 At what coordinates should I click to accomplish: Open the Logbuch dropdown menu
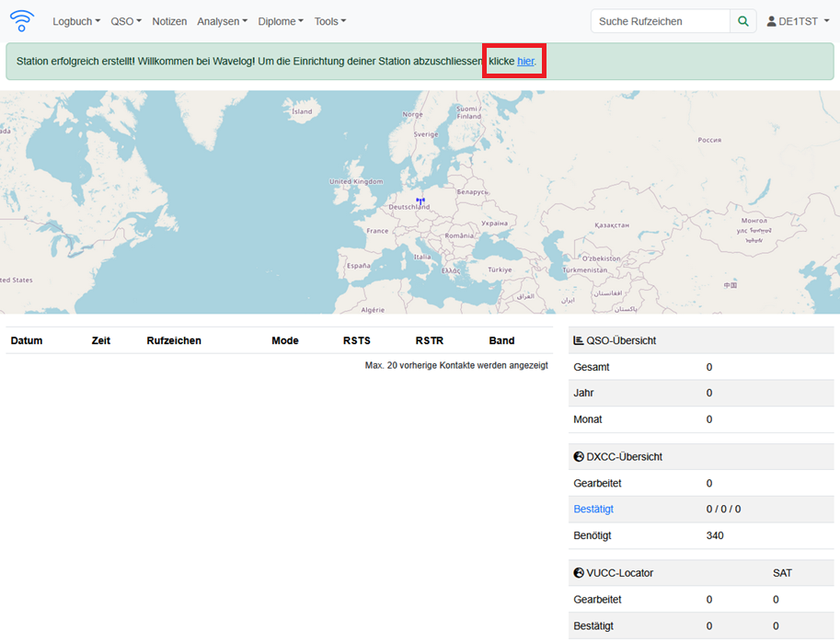(x=76, y=21)
